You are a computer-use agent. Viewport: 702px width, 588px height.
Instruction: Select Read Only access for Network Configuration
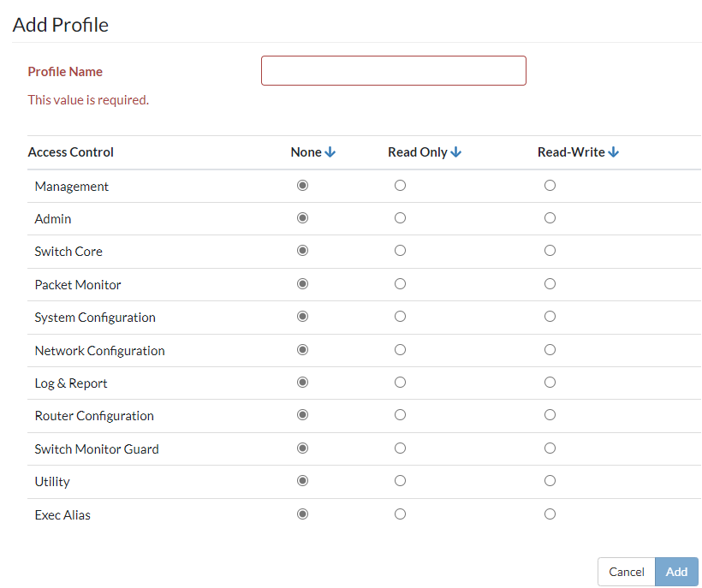click(400, 349)
